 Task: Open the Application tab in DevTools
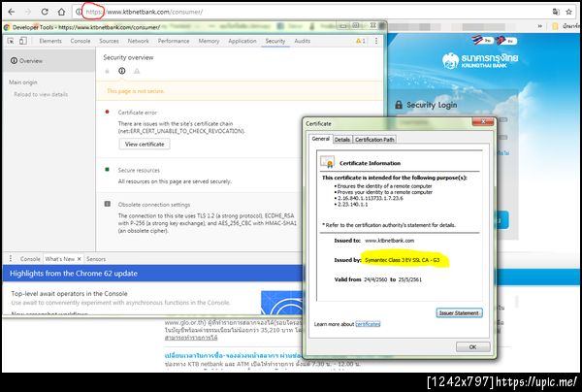click(242, 41)
